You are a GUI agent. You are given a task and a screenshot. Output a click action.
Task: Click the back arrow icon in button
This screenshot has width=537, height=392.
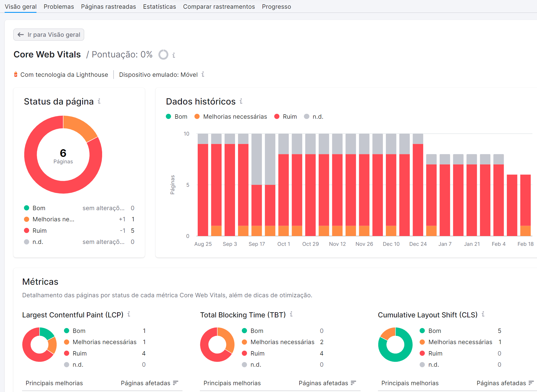click(x=21, y=35)
